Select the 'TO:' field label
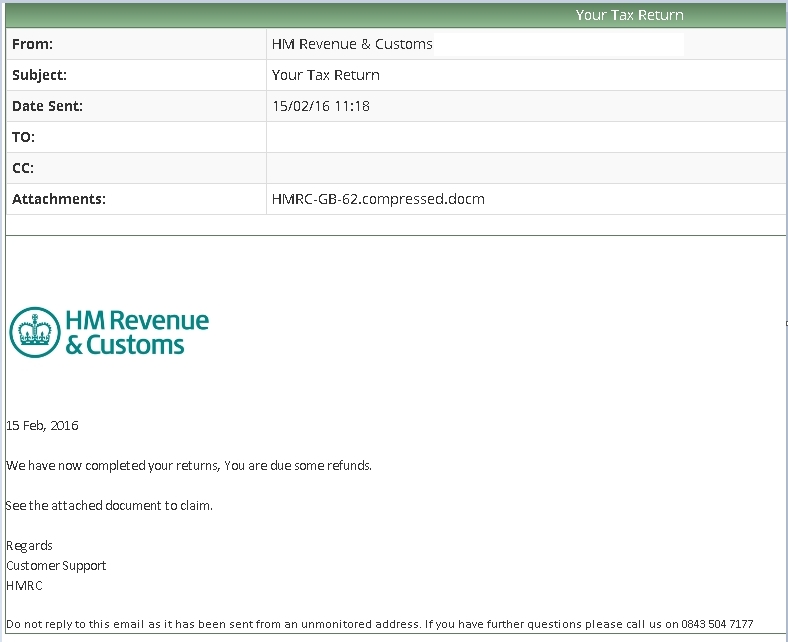Image resolution: width=788 pixels, height=642 pixels. coord(23,137)
